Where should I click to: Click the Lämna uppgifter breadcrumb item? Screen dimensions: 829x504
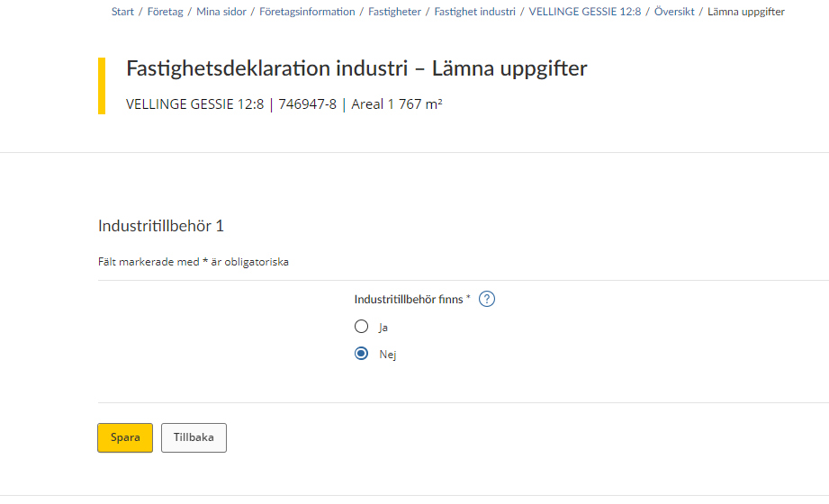point(746,12)
